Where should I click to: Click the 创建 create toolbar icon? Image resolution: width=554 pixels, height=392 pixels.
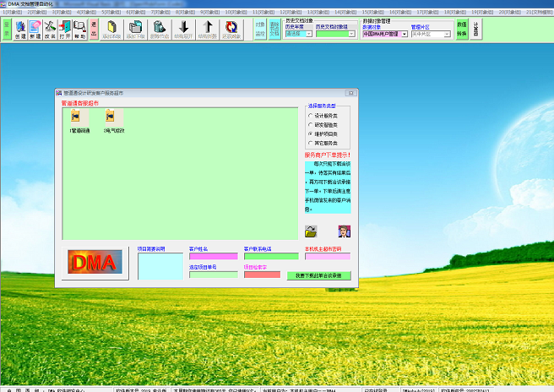20,29
